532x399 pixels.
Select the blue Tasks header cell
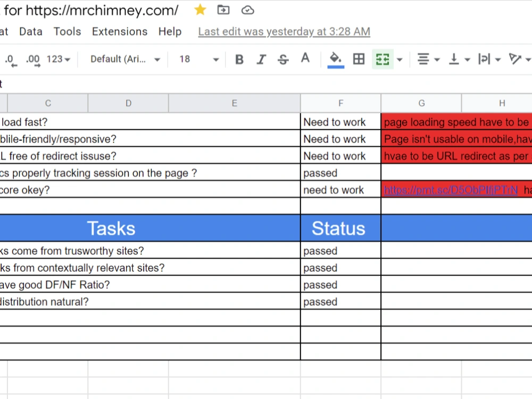point(150,228)
